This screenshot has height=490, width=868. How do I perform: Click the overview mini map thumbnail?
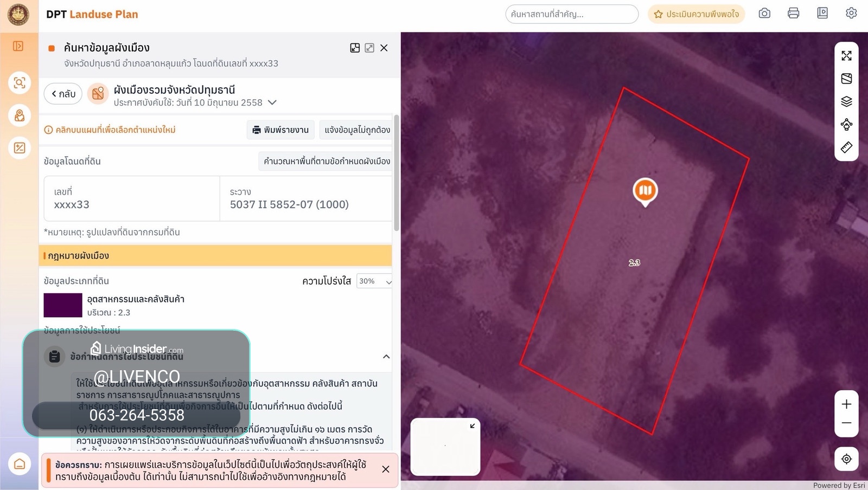(445, 447)
